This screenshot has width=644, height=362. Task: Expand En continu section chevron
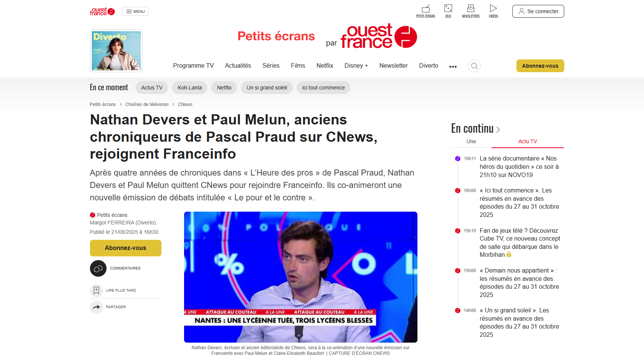[x=498, y=130]
